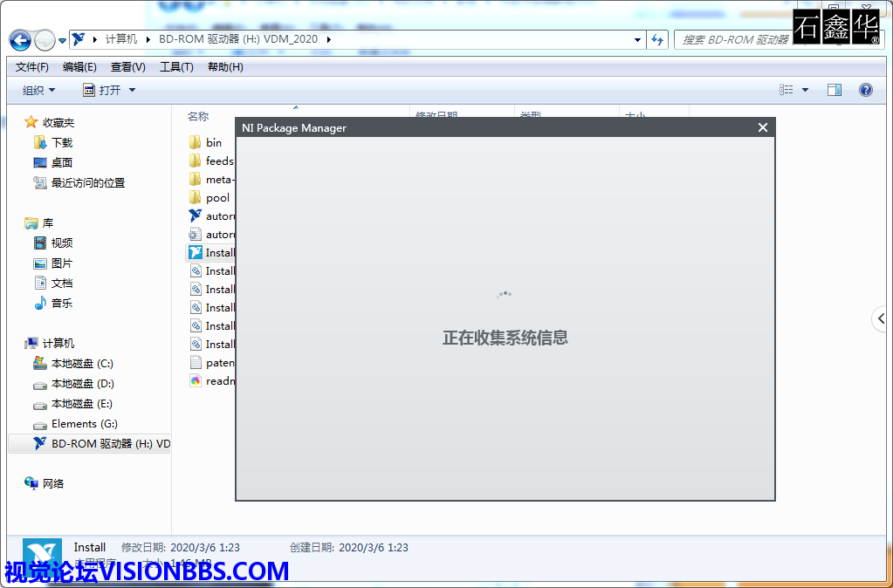The width and height of the screenshot is (893, 588).
Task: Click 计算机 in the address breadcrumb
Action: (x=121, y=39)
